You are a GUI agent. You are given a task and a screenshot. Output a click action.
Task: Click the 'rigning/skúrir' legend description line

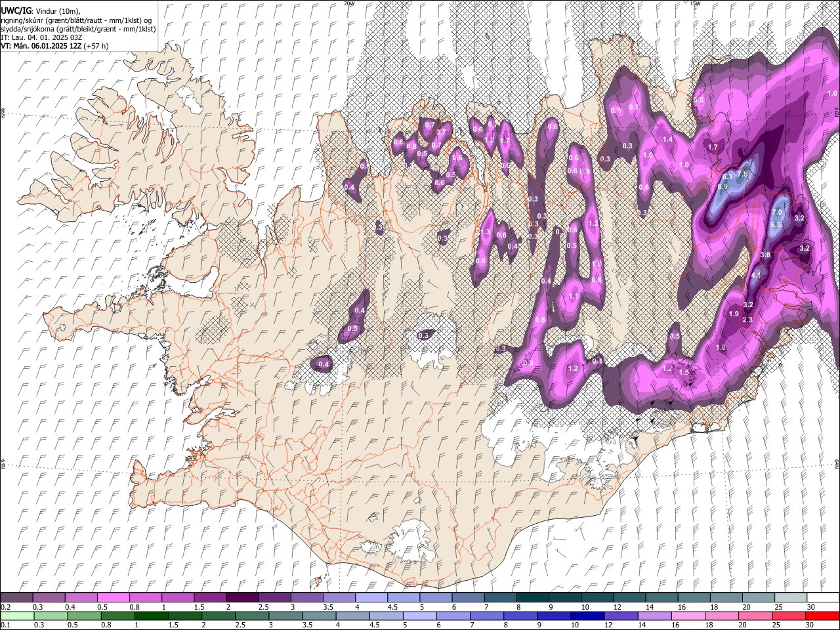coord(77,20)
